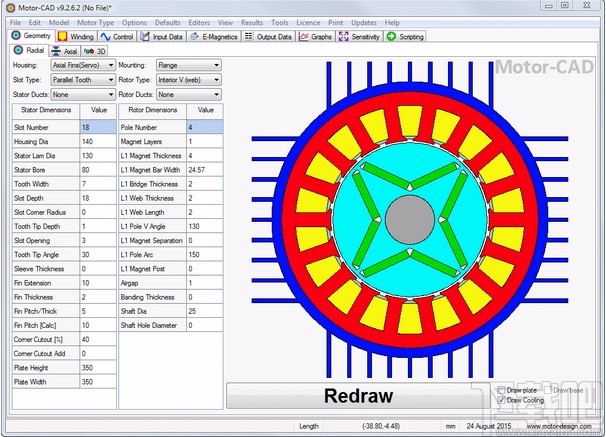This screenshot has width=606, height=437.
Task: Open the Results menu
Action: pyautogui.click(x=252, y=22)
